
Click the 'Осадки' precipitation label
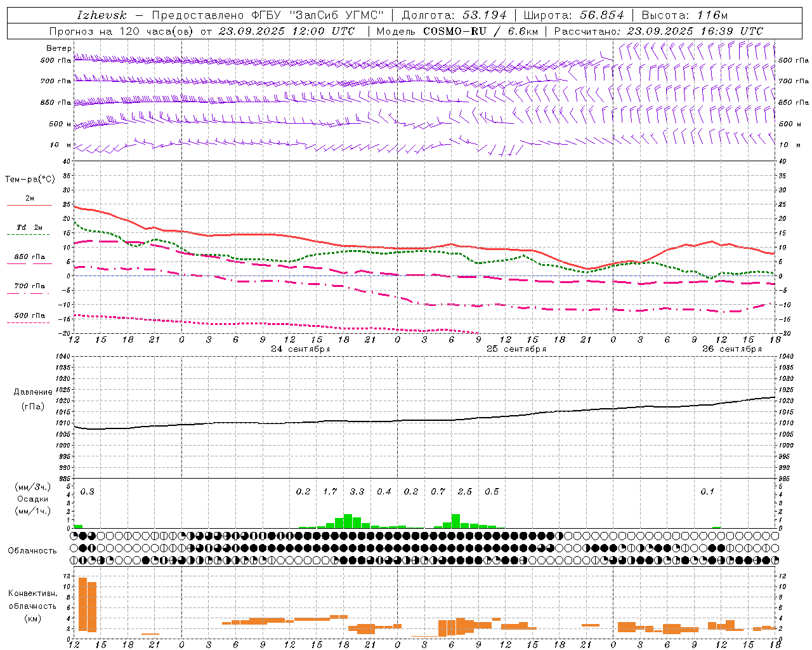tap(33, 499)
